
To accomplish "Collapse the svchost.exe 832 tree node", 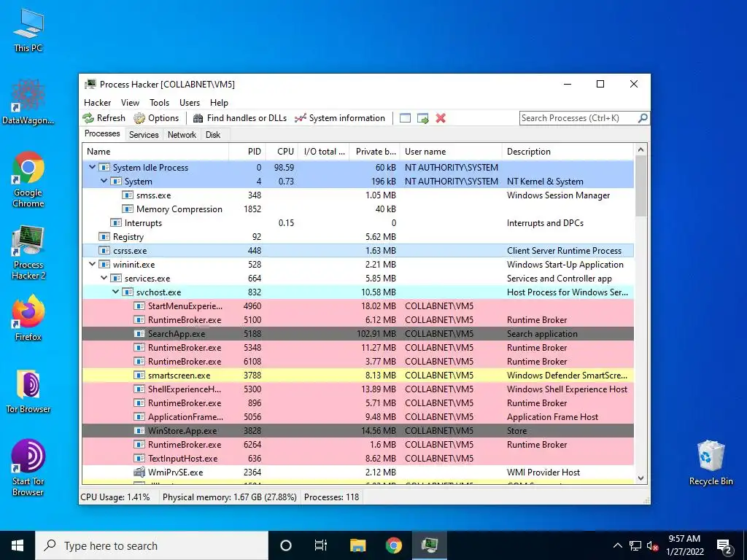I will [x=116, y=292].
